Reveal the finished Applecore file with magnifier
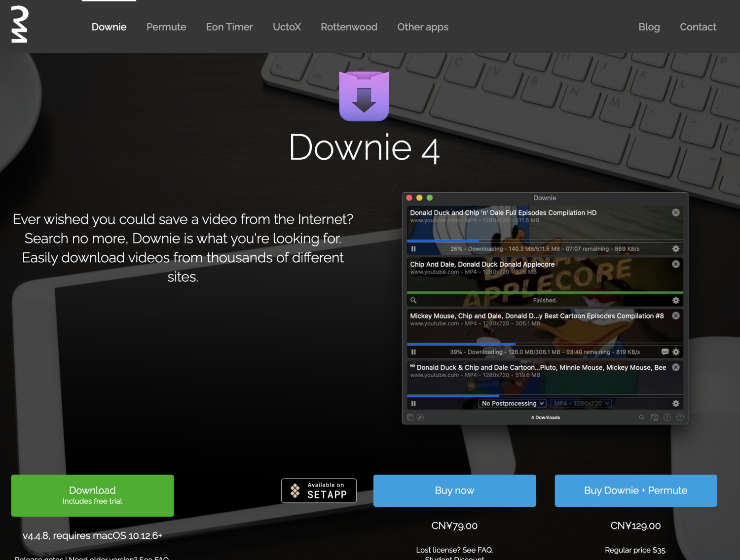 click(413, 300)
